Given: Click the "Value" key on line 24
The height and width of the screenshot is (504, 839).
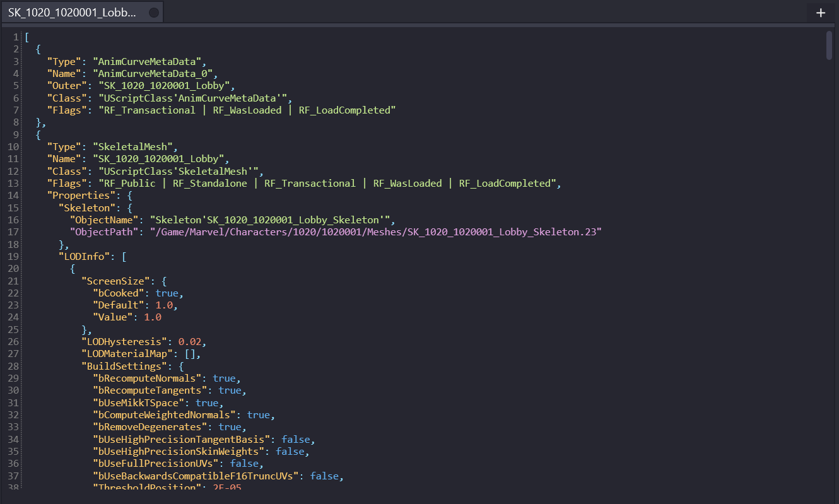Looking at the screenshot, I should tap(113, 317).
